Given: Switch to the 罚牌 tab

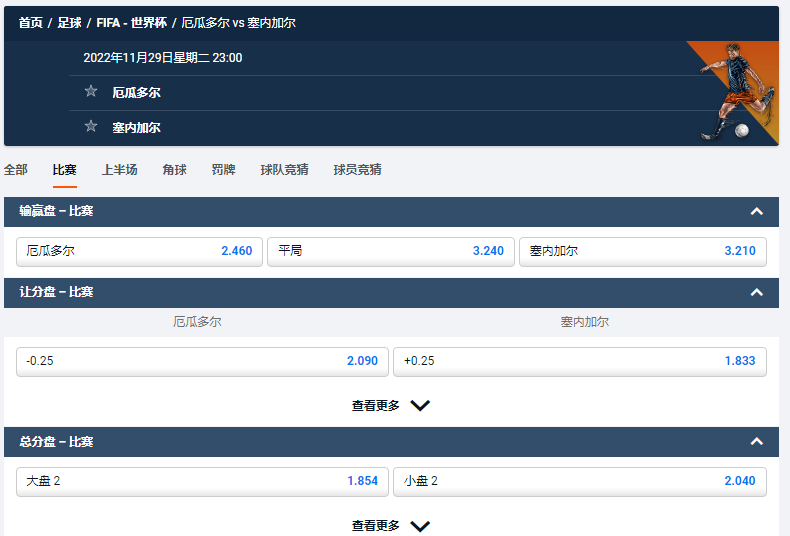Looking at the screenshot, I should click(x=223, y=170).
